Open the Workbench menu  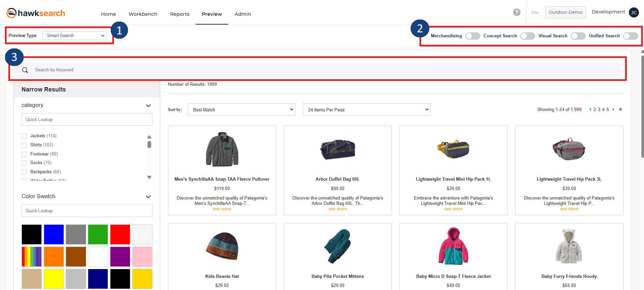point(143,14)
